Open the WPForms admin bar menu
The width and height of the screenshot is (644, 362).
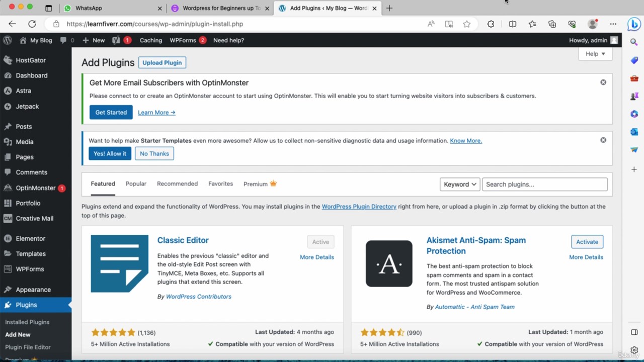[188, 40]
